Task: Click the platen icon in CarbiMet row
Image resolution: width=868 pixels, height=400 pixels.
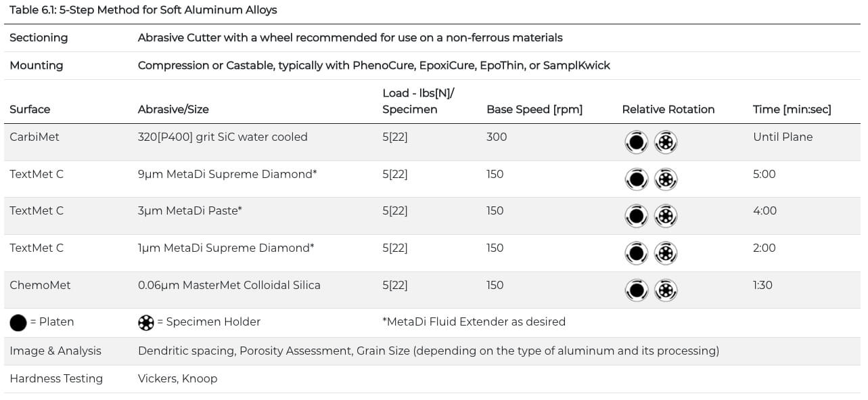Action: (636, 142)
